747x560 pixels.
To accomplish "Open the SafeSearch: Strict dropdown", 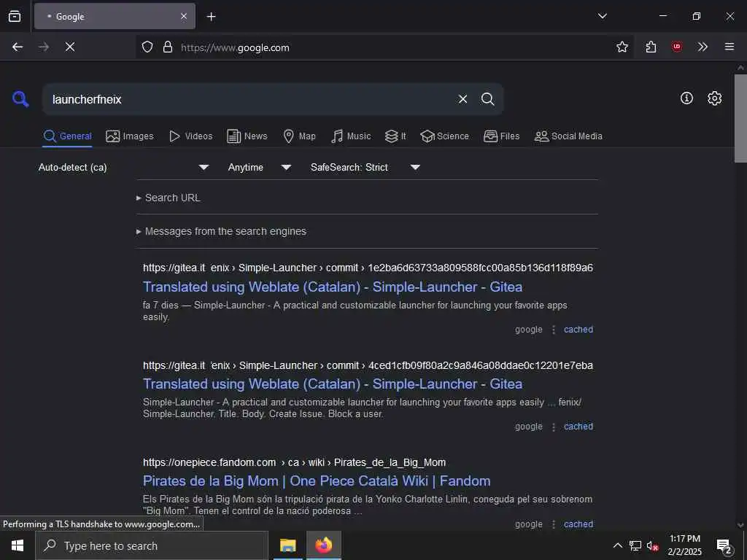I will (x=365, y=167).
